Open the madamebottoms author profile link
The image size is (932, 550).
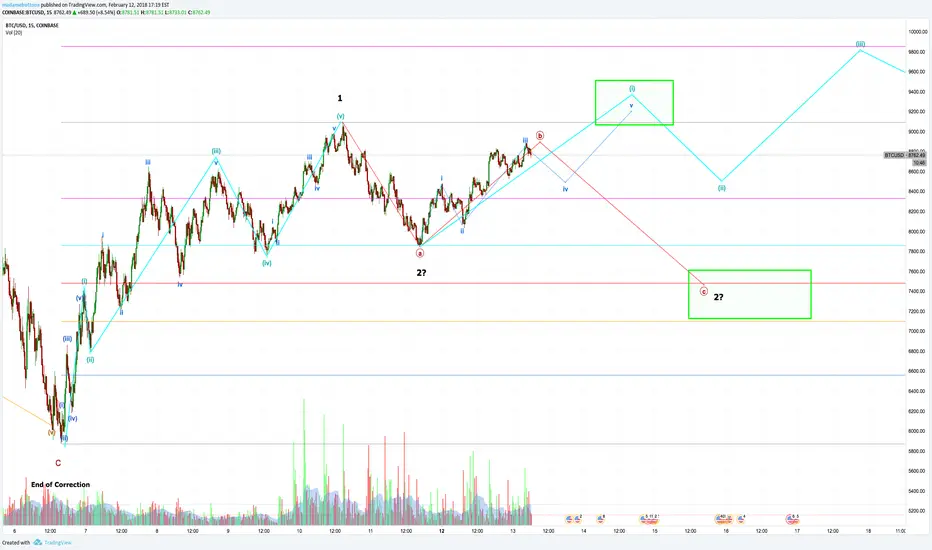pos(21,5)
